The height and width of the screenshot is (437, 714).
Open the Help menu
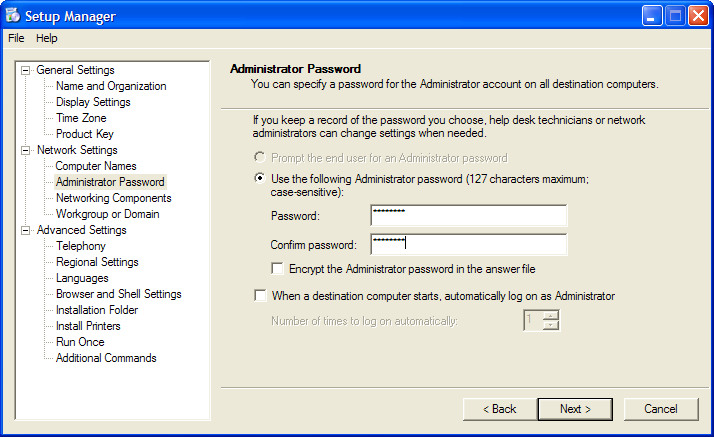[x=46, y=38]
